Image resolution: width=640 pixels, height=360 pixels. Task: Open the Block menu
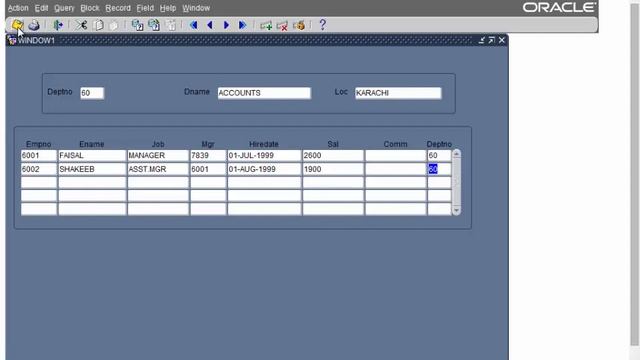click(x=90, y=8)
